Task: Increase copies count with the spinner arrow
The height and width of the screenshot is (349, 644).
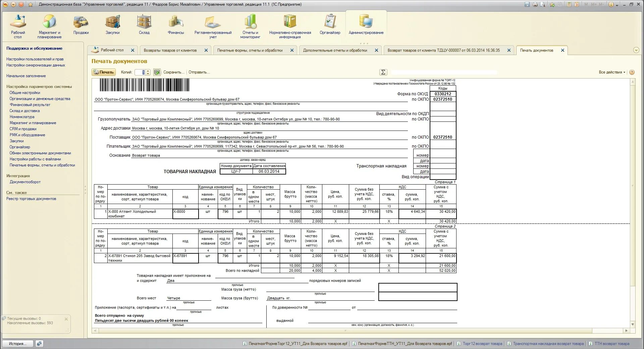Action: pos(148,71)
